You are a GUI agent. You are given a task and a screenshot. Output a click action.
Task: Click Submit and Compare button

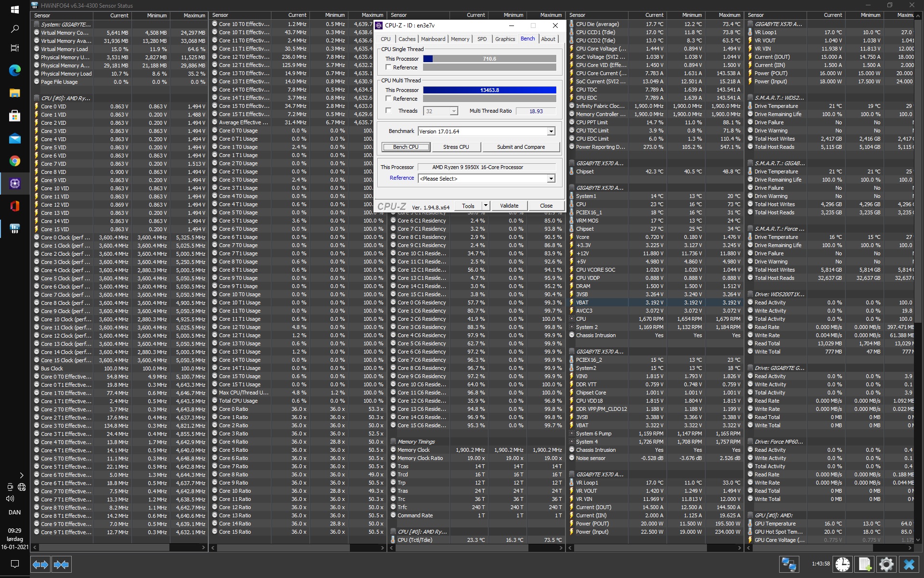521,147
